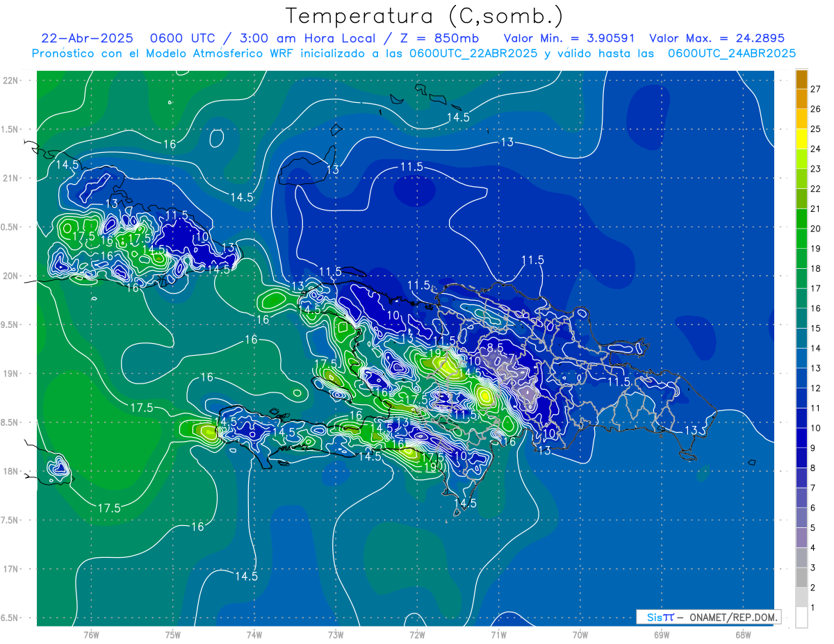Click the "73W" longitude axis label
This screenshot has width=834, height=644.
[x=336, y=635]
